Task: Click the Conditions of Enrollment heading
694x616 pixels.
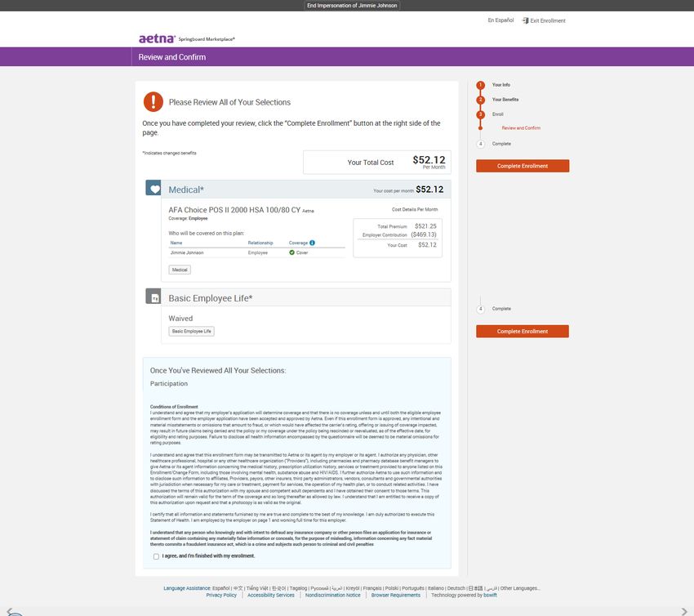Action: (x=174, y=407)
